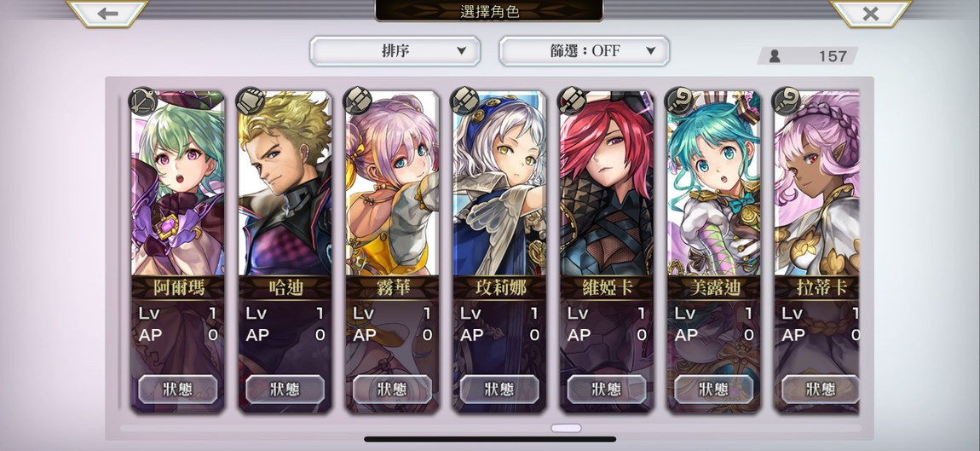
Task: Click the fist class icon on 哈迪
Action: (250, 101)
